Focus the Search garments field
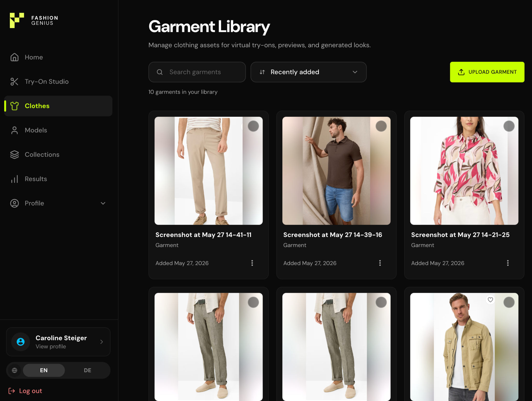532x401 pixels. 197,72
